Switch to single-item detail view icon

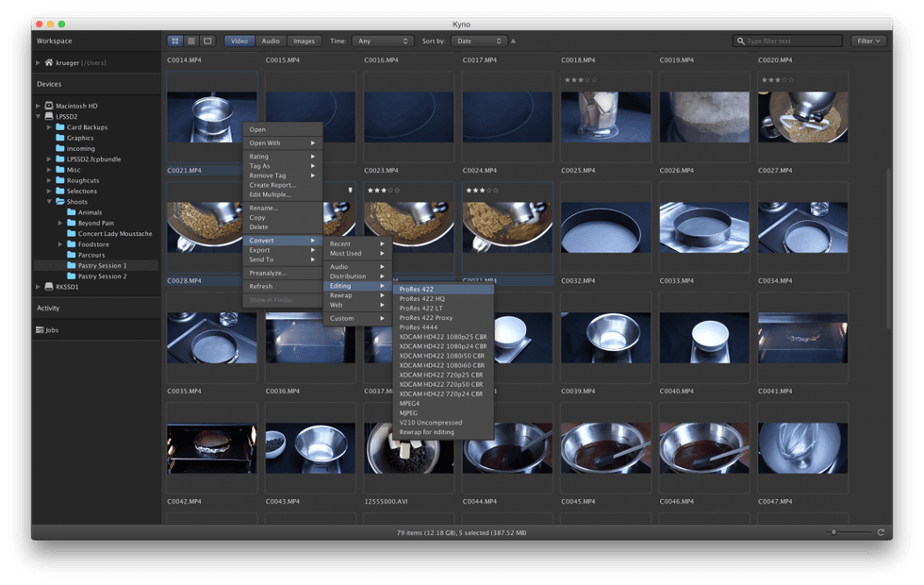[x=207, y=41]
